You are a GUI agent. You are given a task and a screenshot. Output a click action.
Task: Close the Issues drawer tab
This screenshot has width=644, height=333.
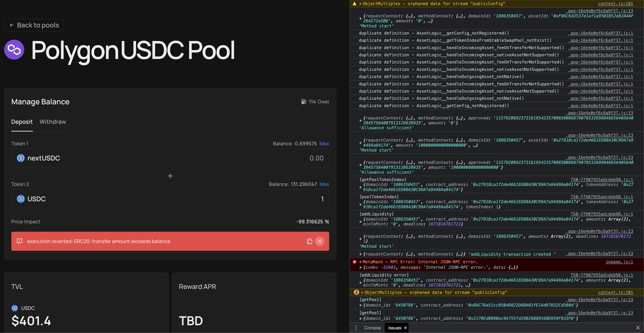pos(406,328)
